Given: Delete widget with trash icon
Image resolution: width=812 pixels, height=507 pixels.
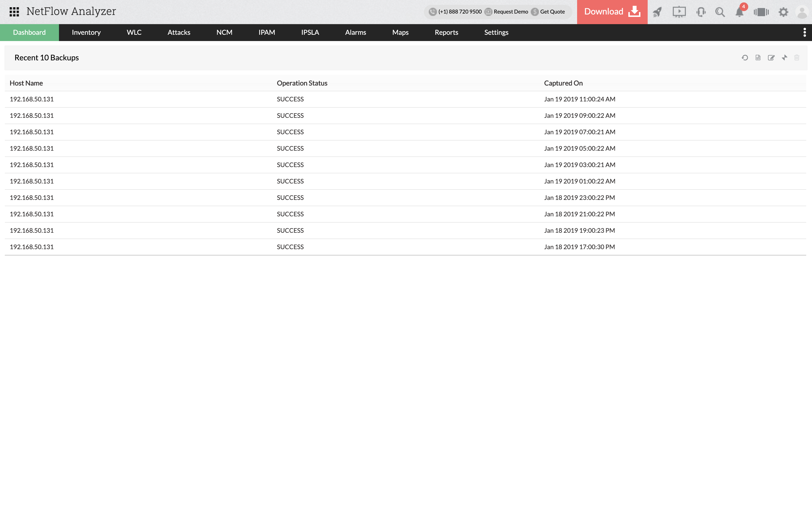Looking at the screenshot, I should coord(797,58).
